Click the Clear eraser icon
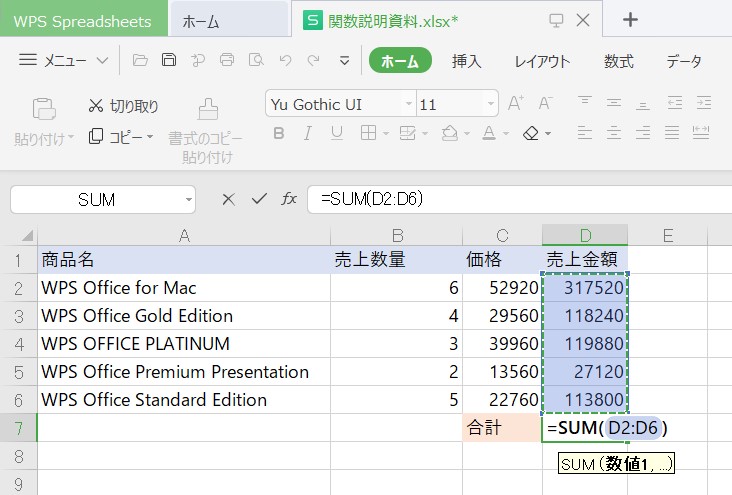 (x=531, y=134)
